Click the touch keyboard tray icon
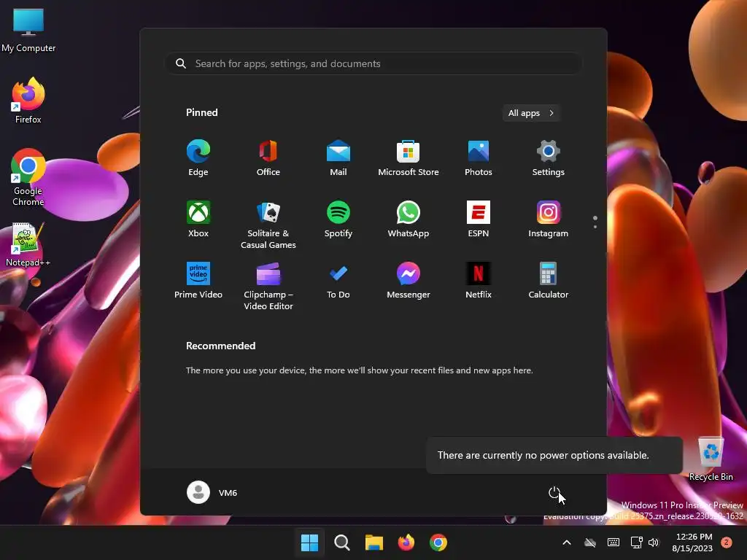747x560 pixels. pyautogui.click(x=614, y=542)
